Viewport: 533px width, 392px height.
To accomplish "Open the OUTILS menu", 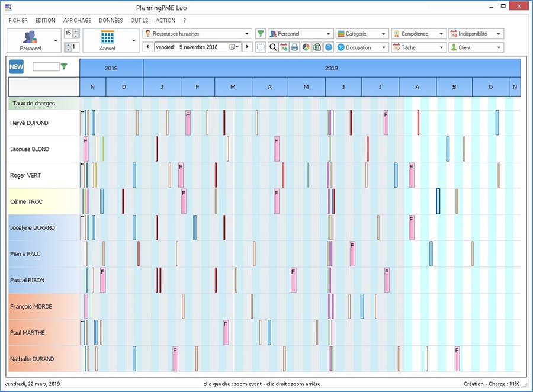I will tap(139, 20).
